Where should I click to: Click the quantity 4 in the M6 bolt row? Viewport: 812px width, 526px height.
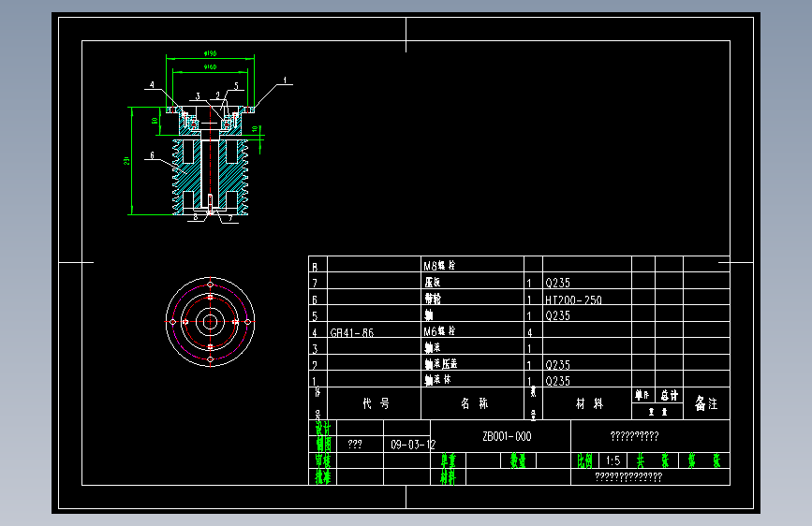point(529,332)
